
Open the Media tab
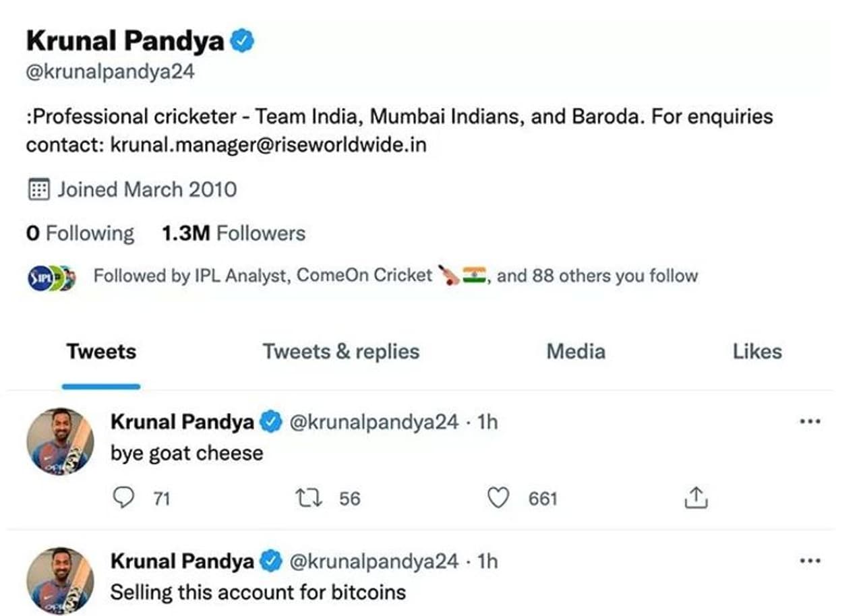(x=575, y=352)
